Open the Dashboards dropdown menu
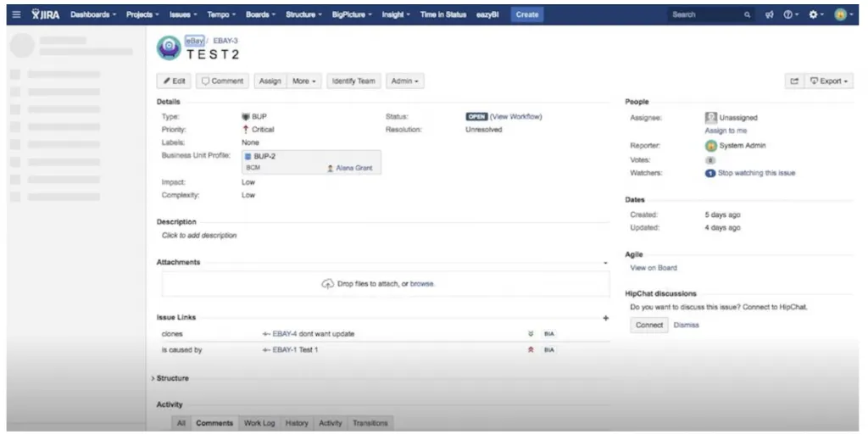 93,14
